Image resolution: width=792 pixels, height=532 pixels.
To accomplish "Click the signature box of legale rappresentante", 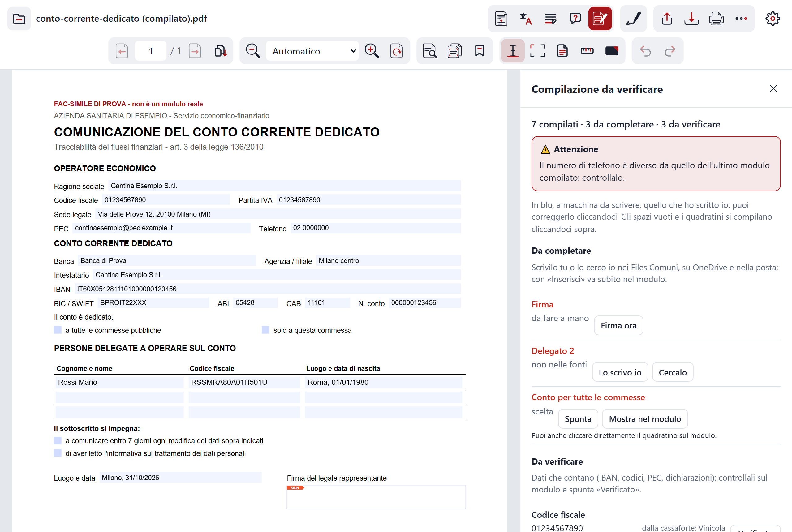I will tap(376, 497).
